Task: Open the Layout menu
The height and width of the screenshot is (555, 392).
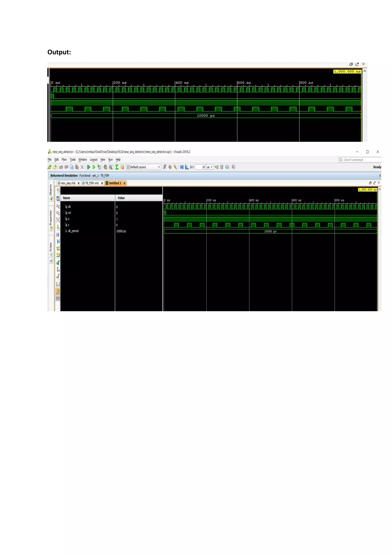Action: [94, 159]
